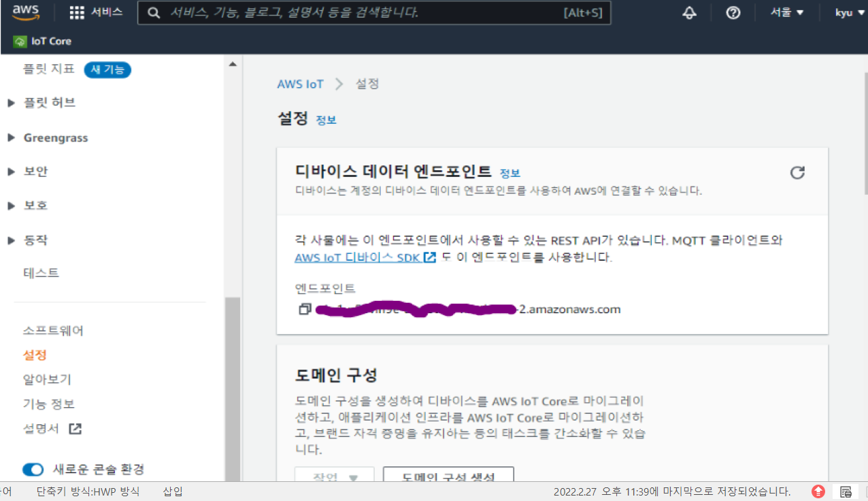Click the 설정 breadcrumb text
The height and width of the screenshot is (501, 868).
[x=367, y=84]
